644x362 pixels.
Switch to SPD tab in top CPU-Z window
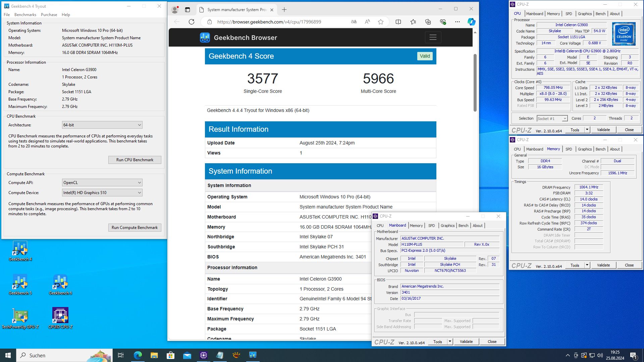[x=569, y=14]
